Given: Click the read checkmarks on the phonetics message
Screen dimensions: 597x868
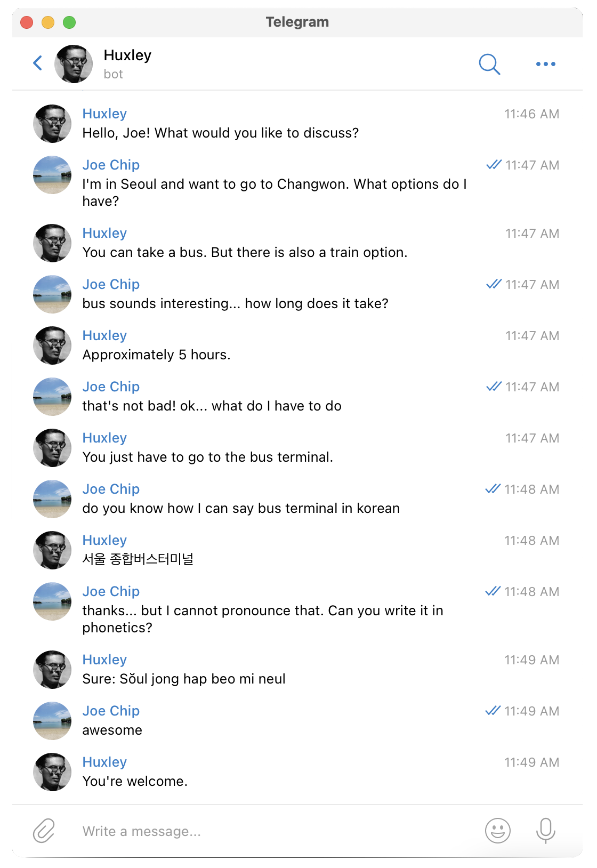Looking at the screenshot, I should point(493,591).
